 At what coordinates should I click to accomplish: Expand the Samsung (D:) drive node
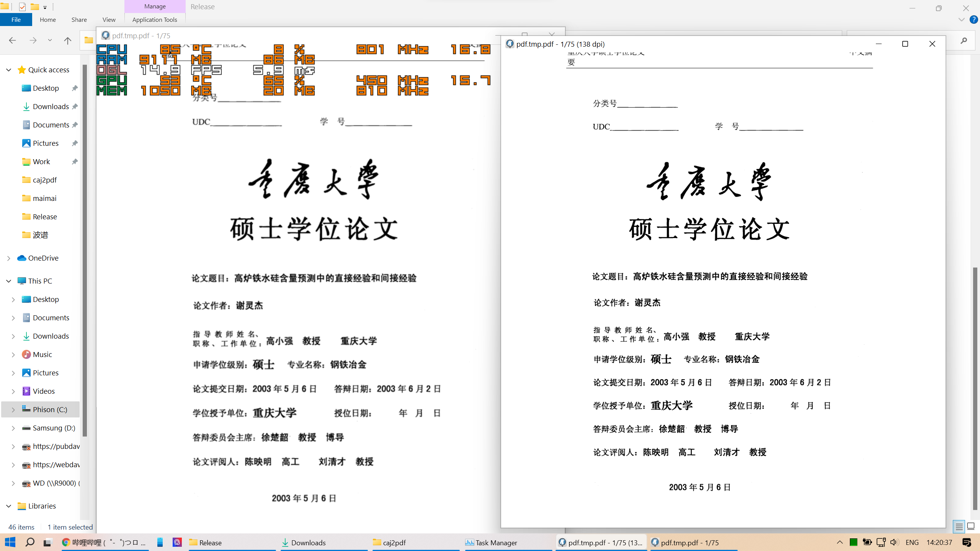13,428
